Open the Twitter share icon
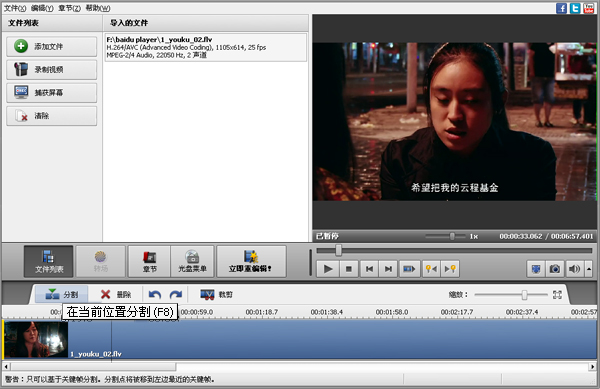The image size is (600, 389). pos(575,8)
